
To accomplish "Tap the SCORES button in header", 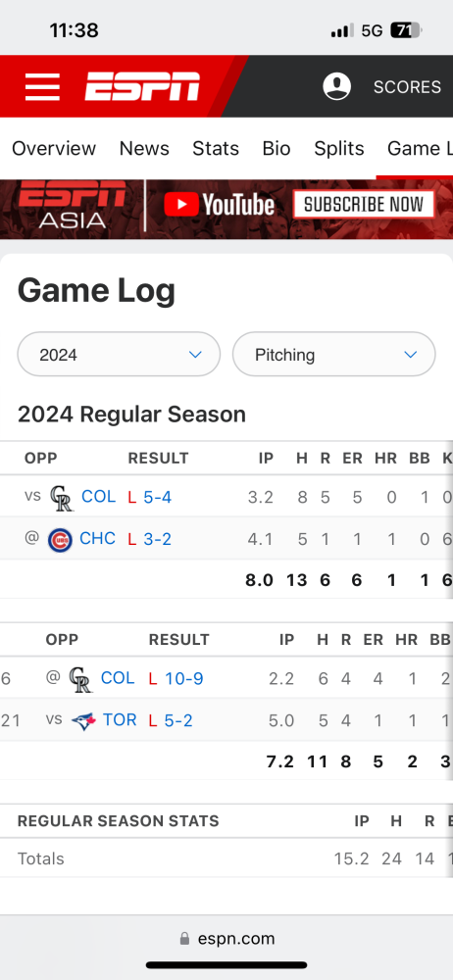I will pyautogui.click(x=407, y=87).
